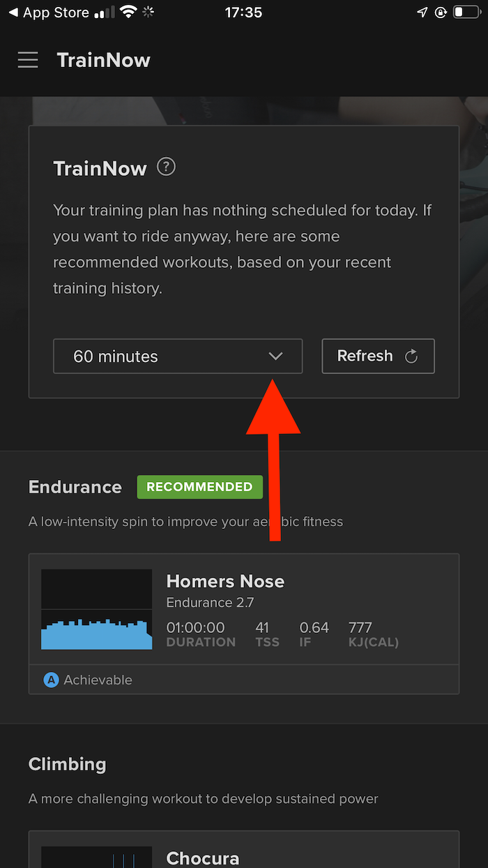Tap the circular refresh arrow icon
This screenshot has width=488, height=868.
click(411, 357)
